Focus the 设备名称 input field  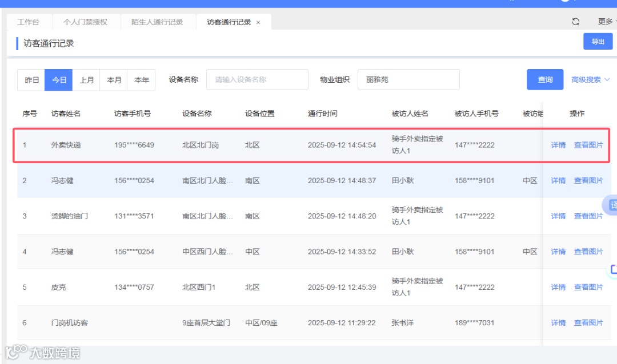click(257, 80)
